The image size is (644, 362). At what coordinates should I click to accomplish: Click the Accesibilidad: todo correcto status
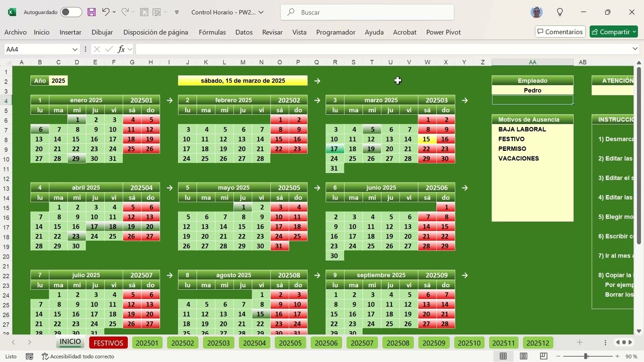pyautogui.click(x=78, y=356)
